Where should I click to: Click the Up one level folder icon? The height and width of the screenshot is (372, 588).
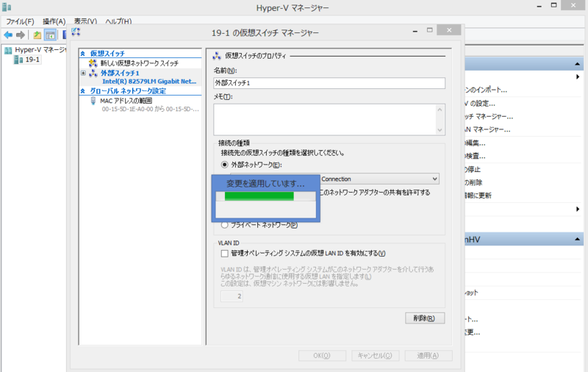point(37,35)
